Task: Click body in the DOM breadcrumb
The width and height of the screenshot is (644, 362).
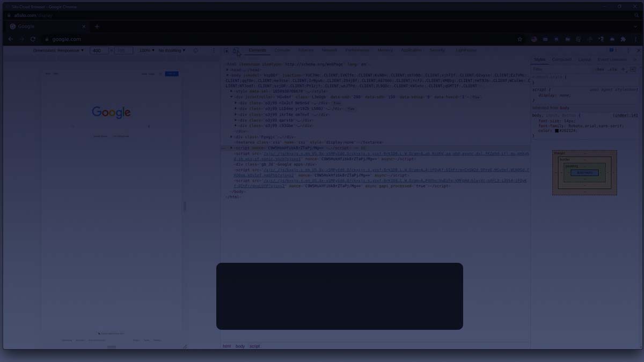Action: pos(240,346)
